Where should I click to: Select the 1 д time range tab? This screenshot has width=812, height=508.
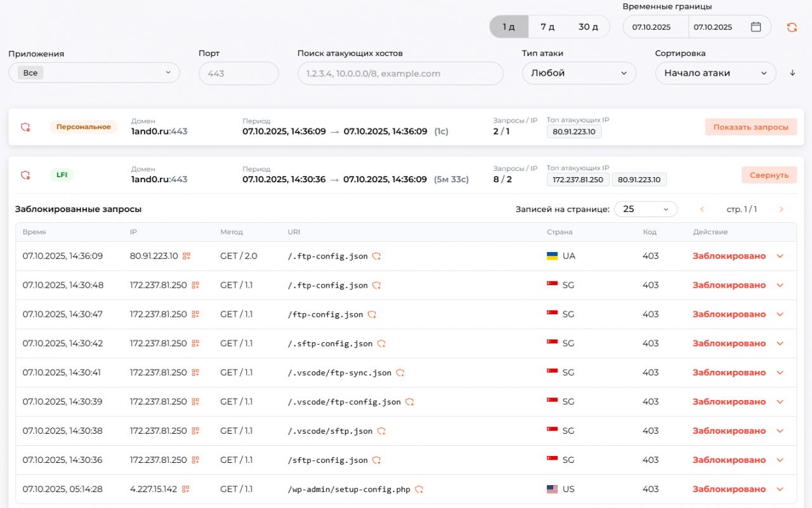coord(509,27)
